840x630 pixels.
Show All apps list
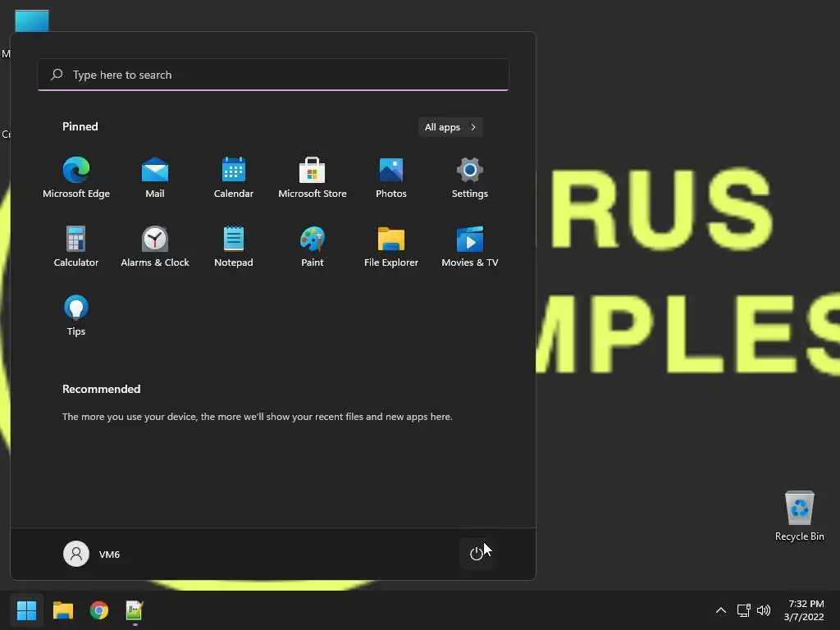tap(450, 127)
